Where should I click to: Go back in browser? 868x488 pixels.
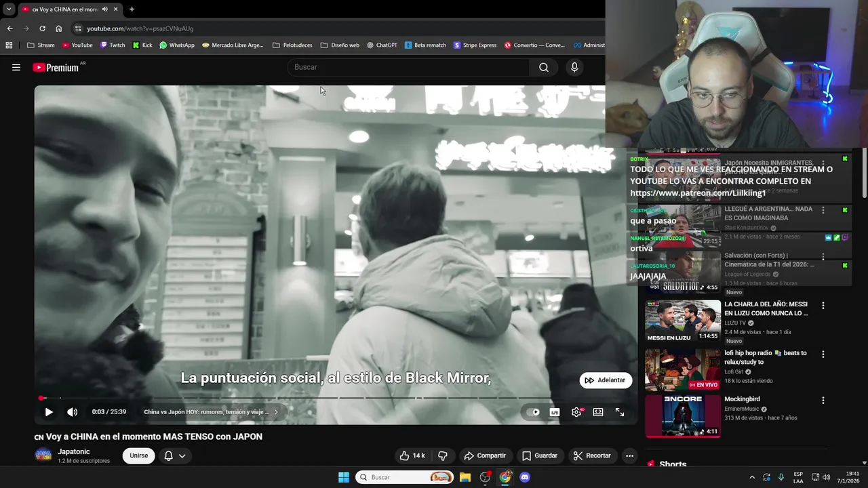[x=9, y=28]
